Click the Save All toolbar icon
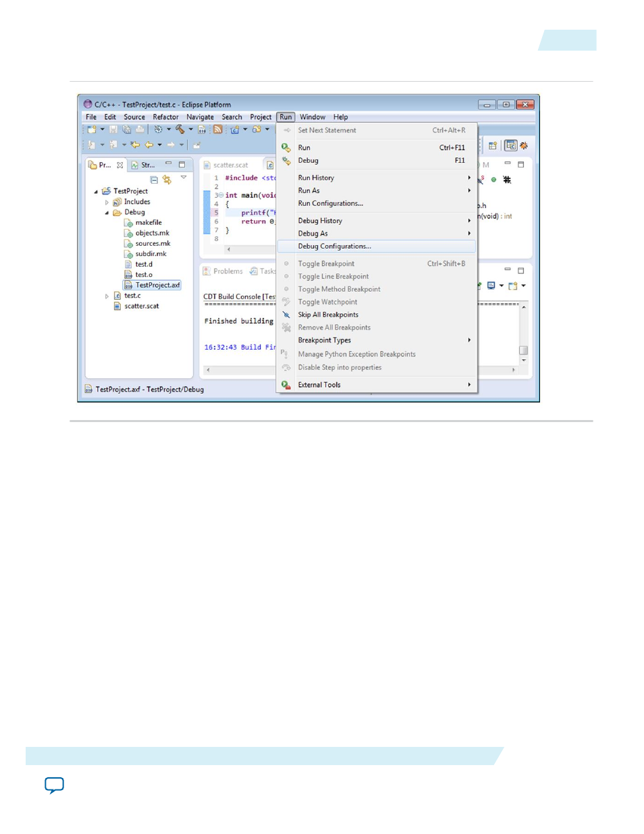The image size is (644, 834). tap(126, 130)
